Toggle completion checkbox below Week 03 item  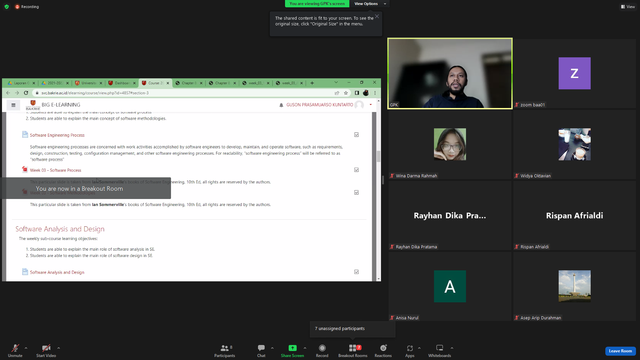[356, 193]
